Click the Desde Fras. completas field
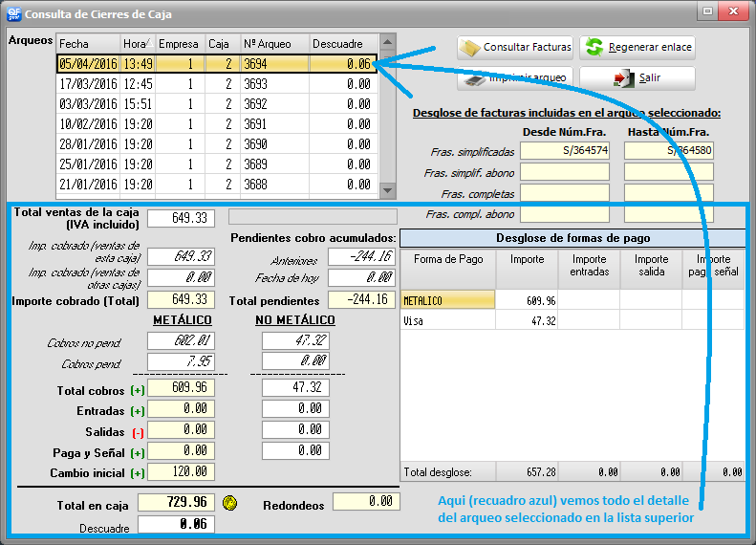Image resolution: width=756 pixels, height=545 pixels. [x=565, y=192]
